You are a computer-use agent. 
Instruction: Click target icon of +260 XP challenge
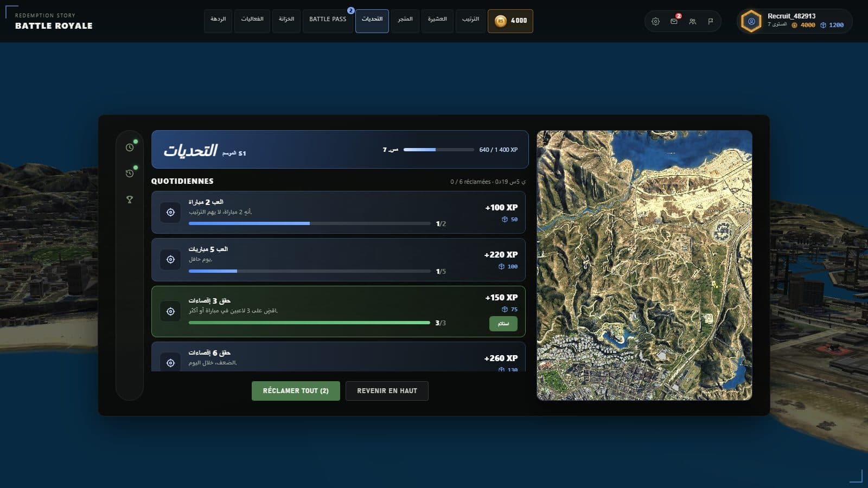(170, 362)
